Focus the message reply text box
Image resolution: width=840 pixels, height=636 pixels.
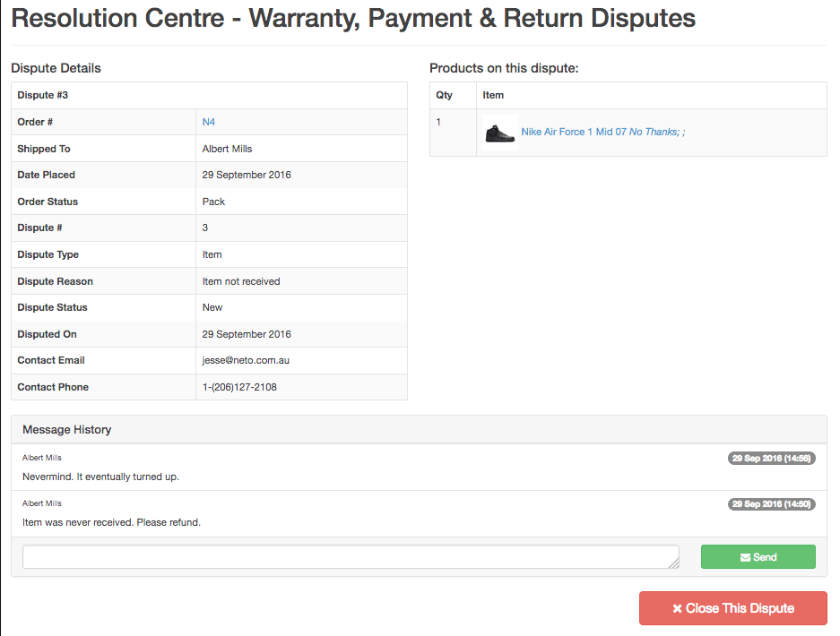click(x=351, y=557)
